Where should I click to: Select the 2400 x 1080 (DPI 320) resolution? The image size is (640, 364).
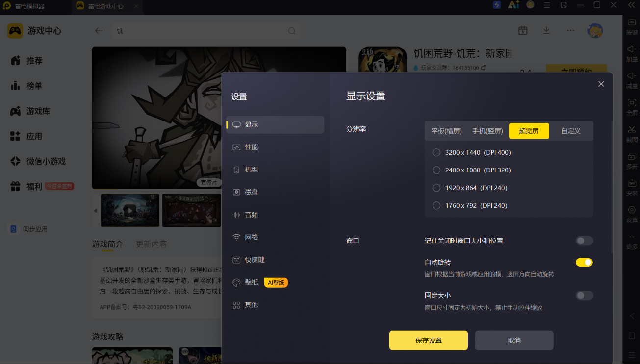(472, 170)
